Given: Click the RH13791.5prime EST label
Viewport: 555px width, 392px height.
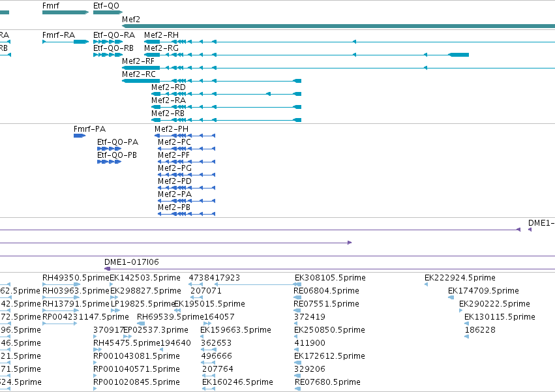Looking at the screenshot, I should [76, 304].
